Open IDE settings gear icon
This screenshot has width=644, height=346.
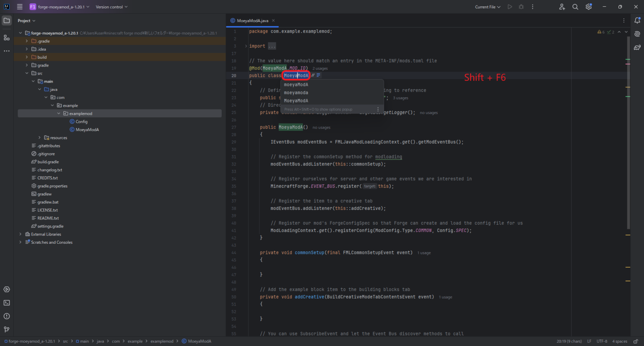589,7
